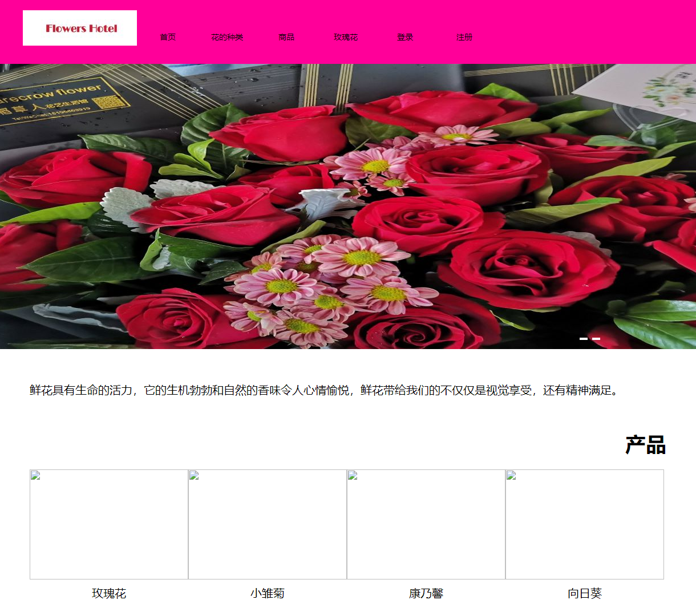Click the rose bouquet hero banner image
696x616 pixels.
(348, 205)
